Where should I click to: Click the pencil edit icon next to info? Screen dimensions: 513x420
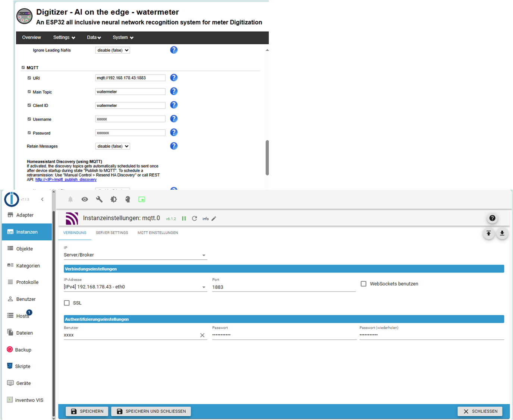pyautogui.click(x=214, y=219)
